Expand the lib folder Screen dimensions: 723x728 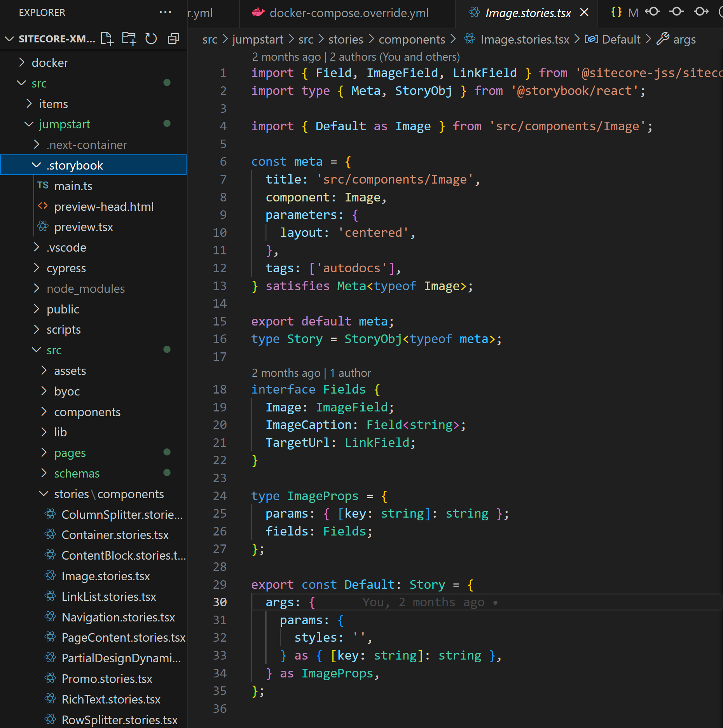pos(44,432)
